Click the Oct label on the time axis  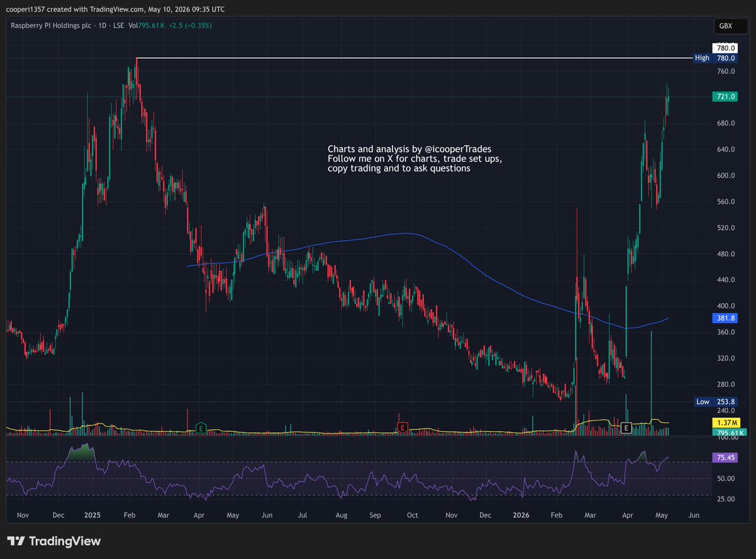[413, 515]
